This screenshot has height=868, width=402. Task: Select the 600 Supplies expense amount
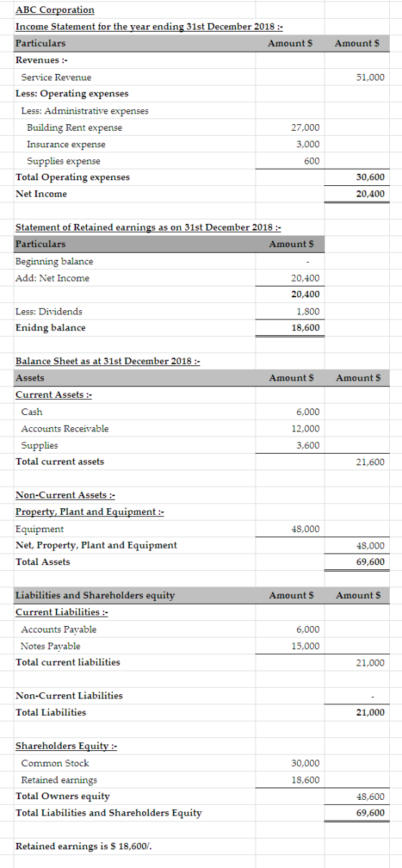pos(312,161)
